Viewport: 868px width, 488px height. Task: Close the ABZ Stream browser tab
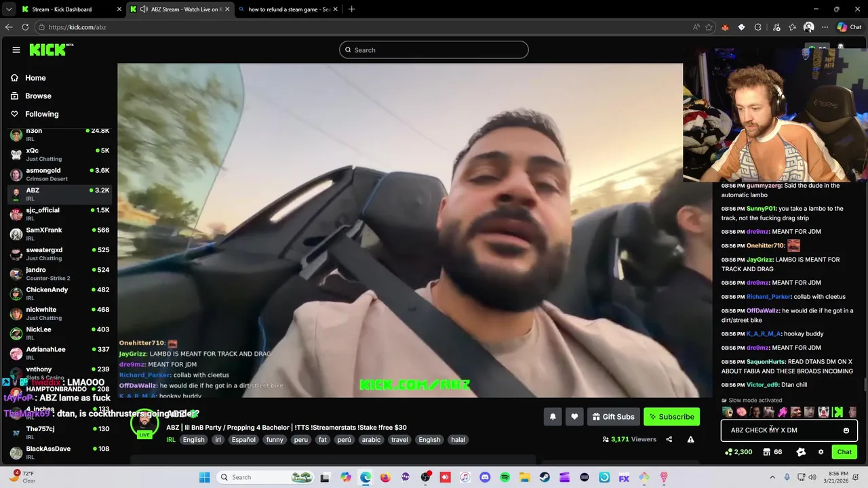coord(227,9)
